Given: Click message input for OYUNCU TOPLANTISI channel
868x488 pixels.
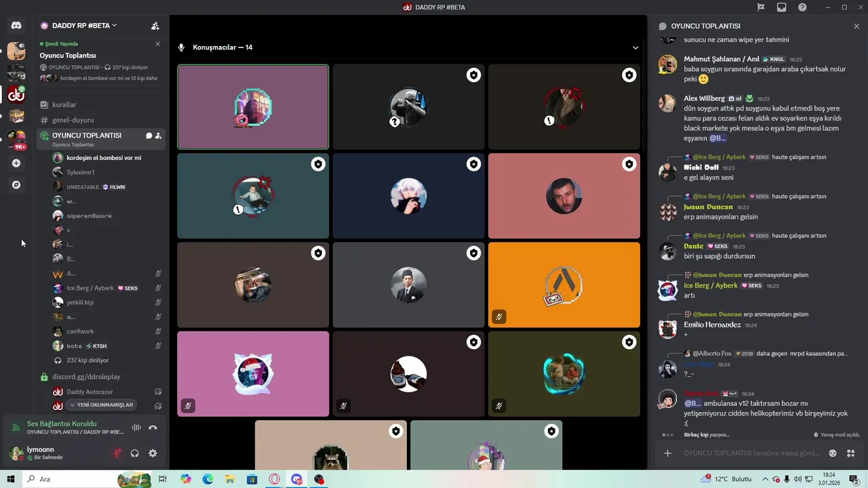Looking at the screenshot, I should pos(751,453).
